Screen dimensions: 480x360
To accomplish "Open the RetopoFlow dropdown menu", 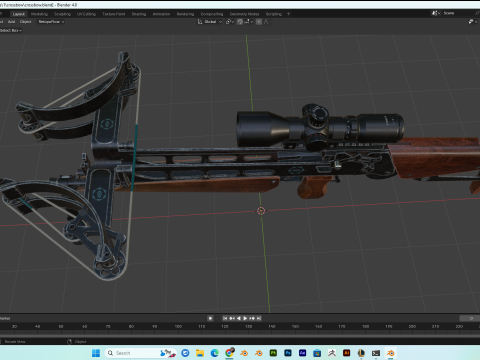I will [51, 22].
